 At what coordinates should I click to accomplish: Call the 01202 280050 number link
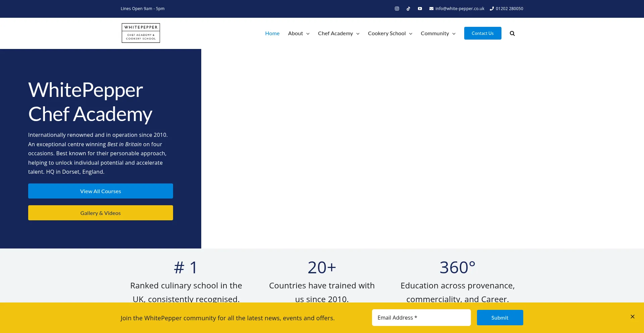click(509, 9)
